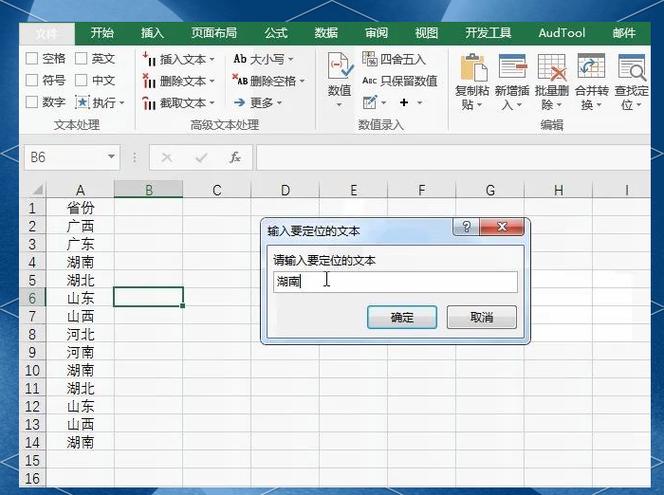Select cell A9 containing 河南
664x495 pixels.
tap(80, 352)
